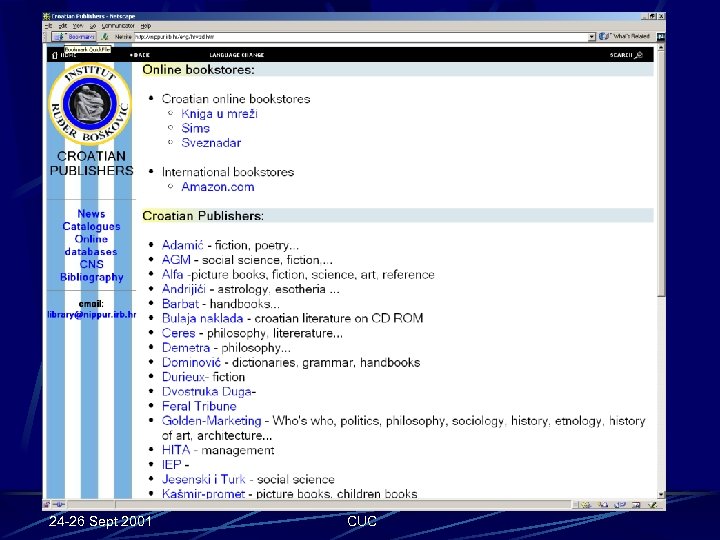Screen dimensions: 720x540
Task: Click the scrollbar down arrow
Action: [x=661, y=495]
